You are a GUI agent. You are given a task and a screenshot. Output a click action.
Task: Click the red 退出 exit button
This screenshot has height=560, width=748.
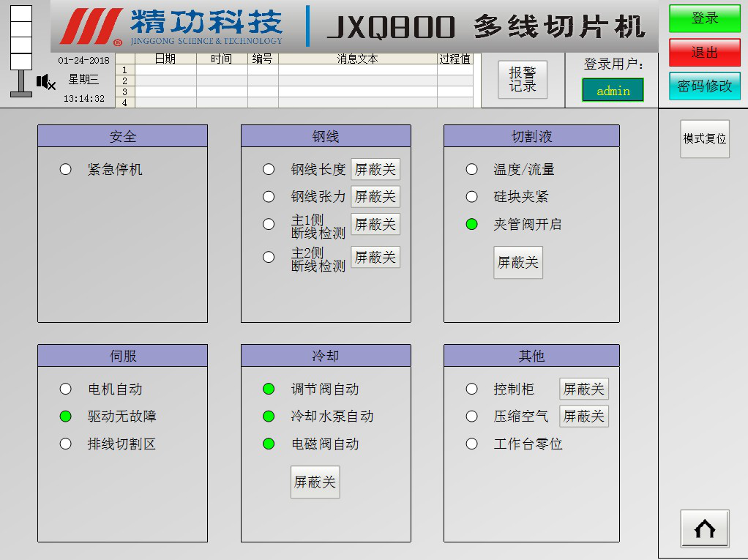click(x=705, y=53)
